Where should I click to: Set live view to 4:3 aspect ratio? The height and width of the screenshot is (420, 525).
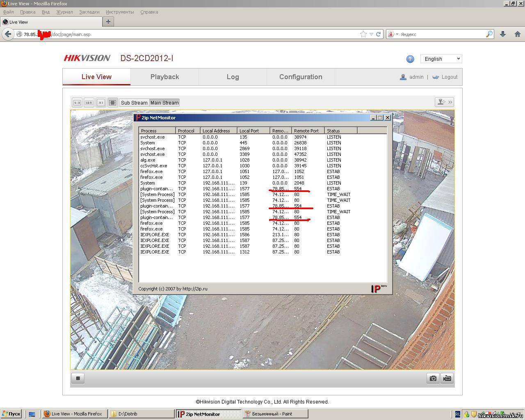tap(77, 103)
